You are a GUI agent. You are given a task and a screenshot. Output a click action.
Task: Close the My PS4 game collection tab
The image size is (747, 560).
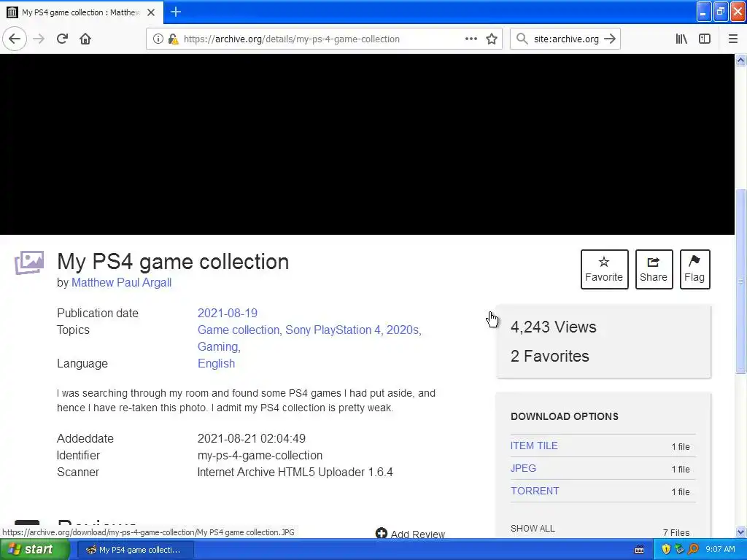coord(151,12)
